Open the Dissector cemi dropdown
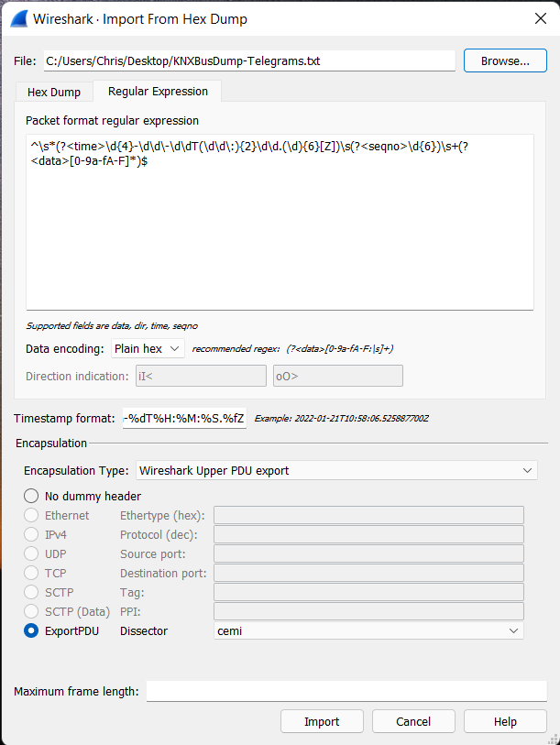This screenshot has width=560, height=745. click(x=368, y=631)
